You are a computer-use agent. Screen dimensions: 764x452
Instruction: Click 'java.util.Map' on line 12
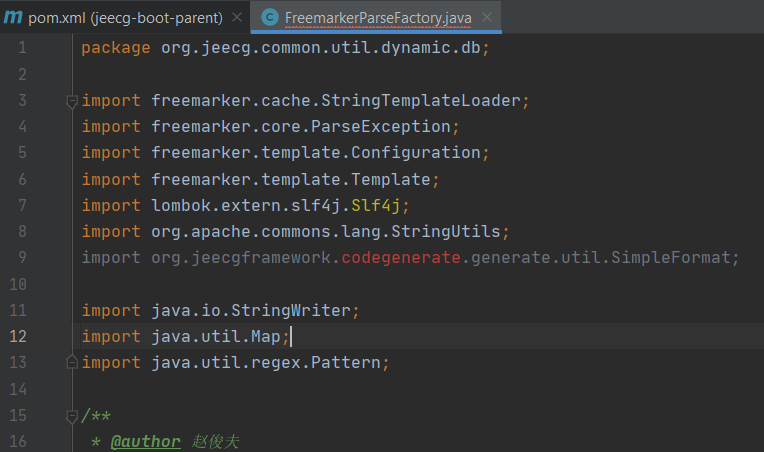click(x=216, y=337)
